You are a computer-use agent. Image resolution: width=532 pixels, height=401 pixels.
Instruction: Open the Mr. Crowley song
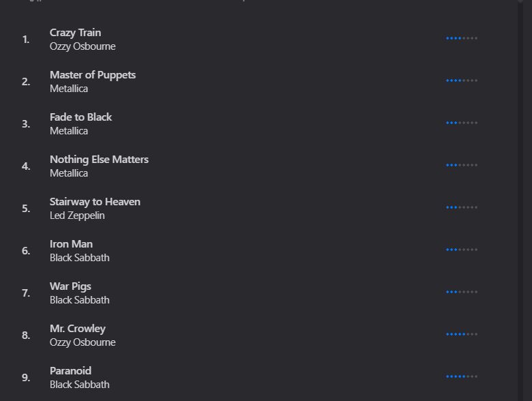click(x=78, y=329)
